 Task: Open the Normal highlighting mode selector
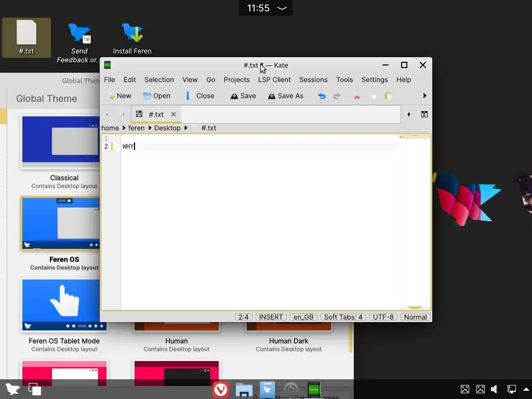pos(415,317)
